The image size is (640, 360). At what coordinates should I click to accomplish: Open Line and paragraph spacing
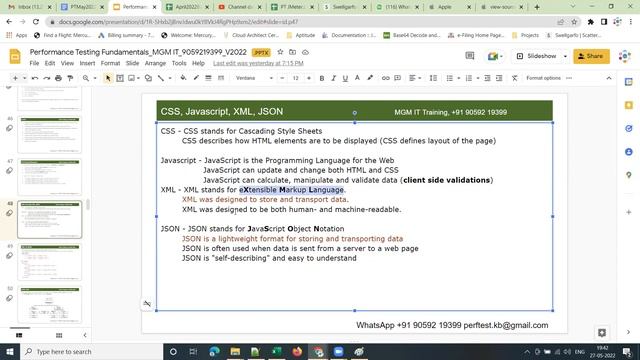click(433, 78)
